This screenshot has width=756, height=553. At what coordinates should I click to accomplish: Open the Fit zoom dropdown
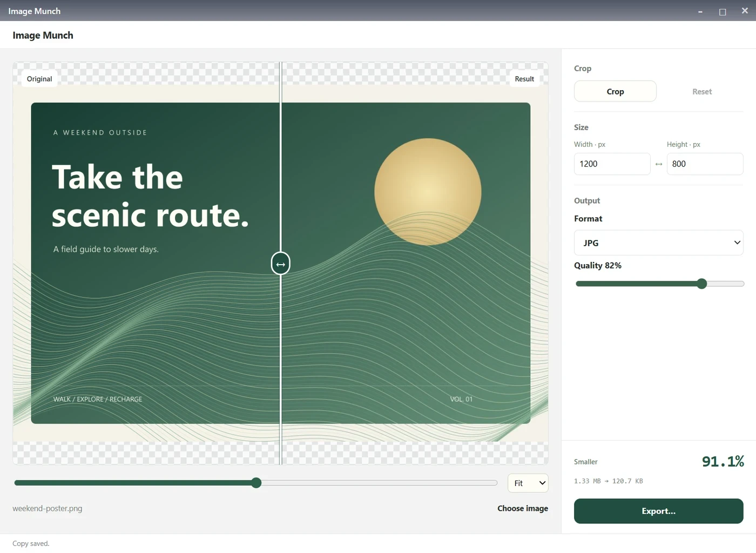(x=528, y=483)
